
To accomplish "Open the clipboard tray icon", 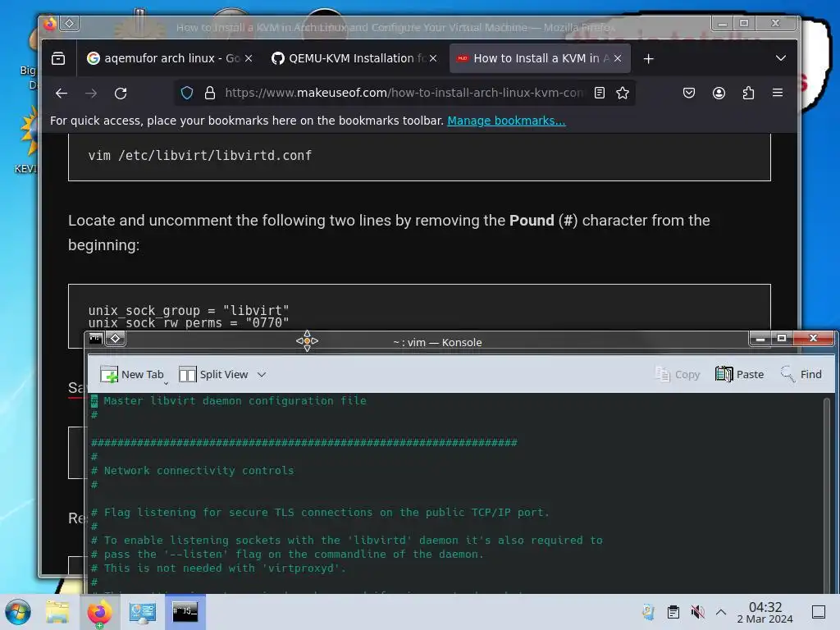I will (x=673, y=612).
